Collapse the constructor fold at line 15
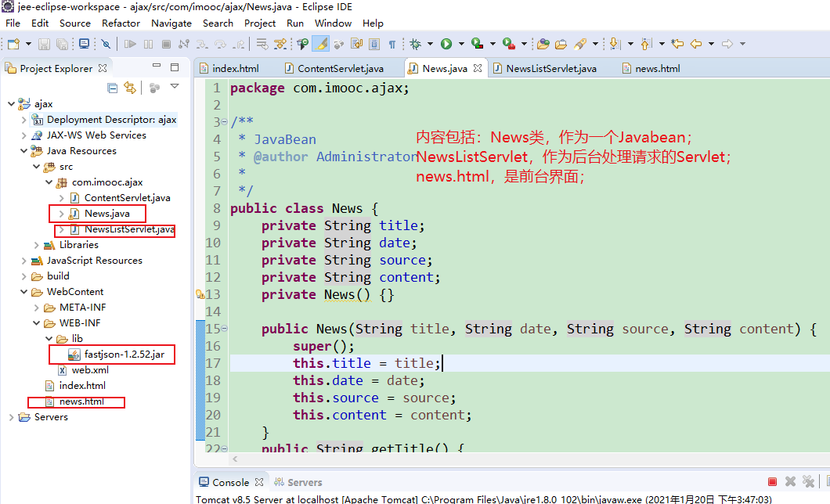 pos(225,329)
